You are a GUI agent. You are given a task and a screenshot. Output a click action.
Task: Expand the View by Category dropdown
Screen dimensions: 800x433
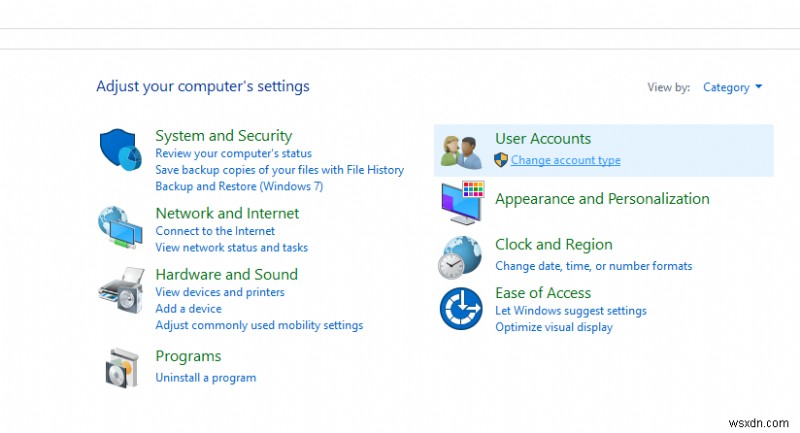pyautogui.click(x=732, y=87)
